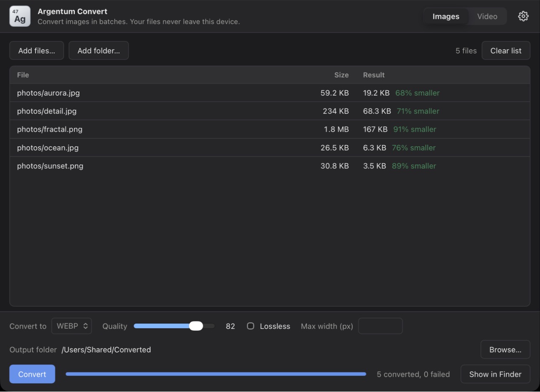
Task: Enable the Lossless checkbox
Action: pyautogui.click(x=250, y=326)
